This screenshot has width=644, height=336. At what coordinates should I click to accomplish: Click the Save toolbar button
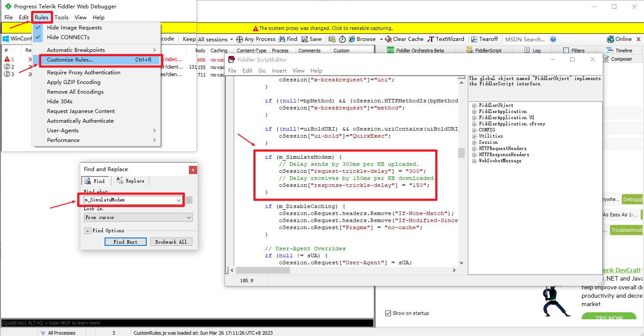[311, 39]
